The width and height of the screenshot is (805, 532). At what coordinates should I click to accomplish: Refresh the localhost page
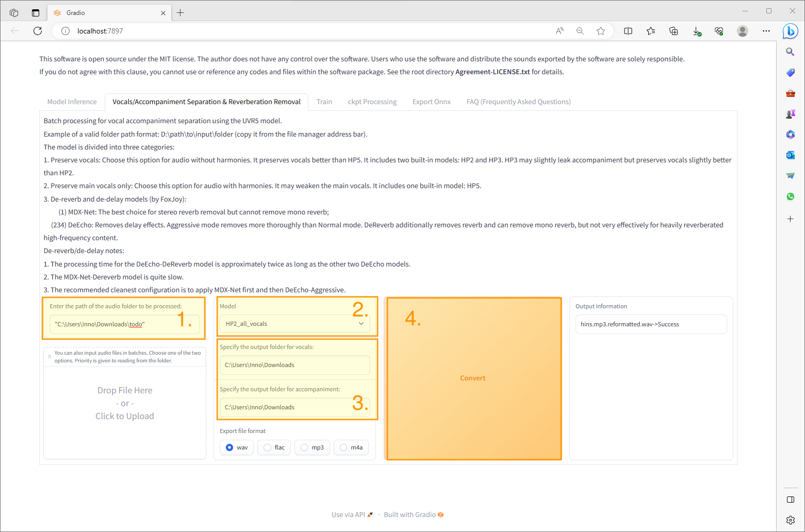tap(38, 31)
